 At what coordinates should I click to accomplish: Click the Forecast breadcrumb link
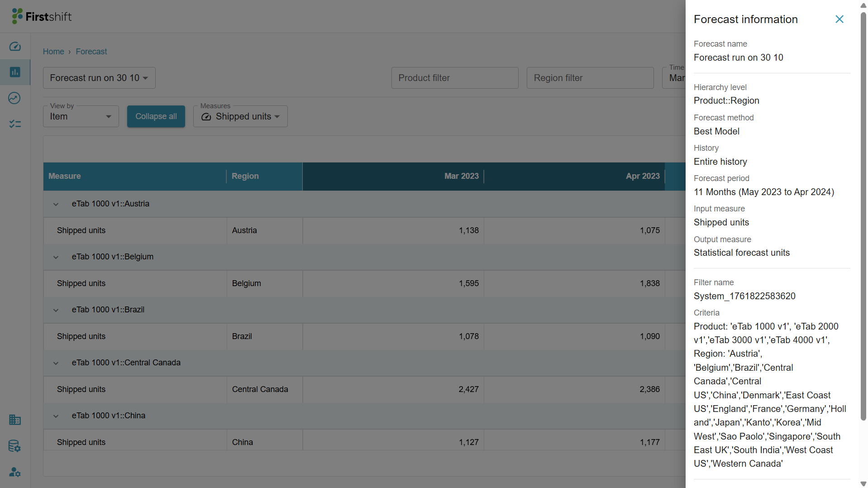tap(91, 52)
